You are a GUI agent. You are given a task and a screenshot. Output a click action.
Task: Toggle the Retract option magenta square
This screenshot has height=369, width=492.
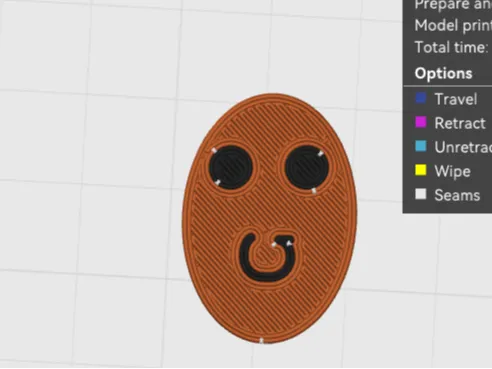pyautogui.click(x=421, y=122)
